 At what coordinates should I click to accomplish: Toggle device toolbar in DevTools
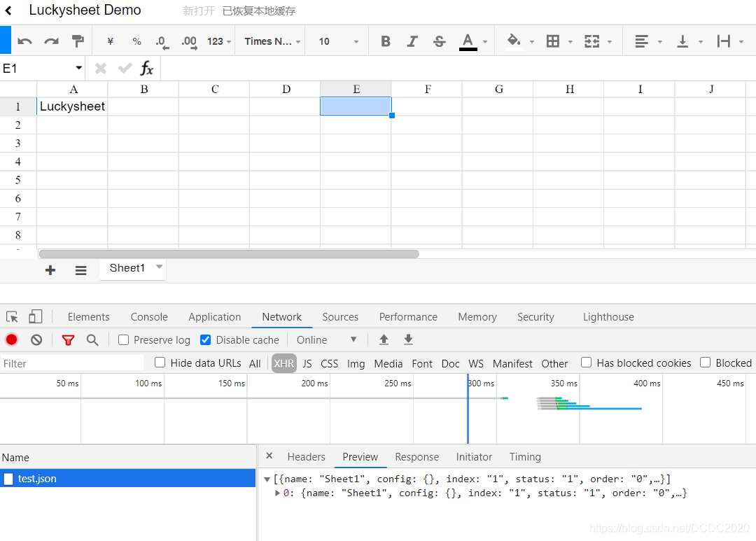click(35, 317)
